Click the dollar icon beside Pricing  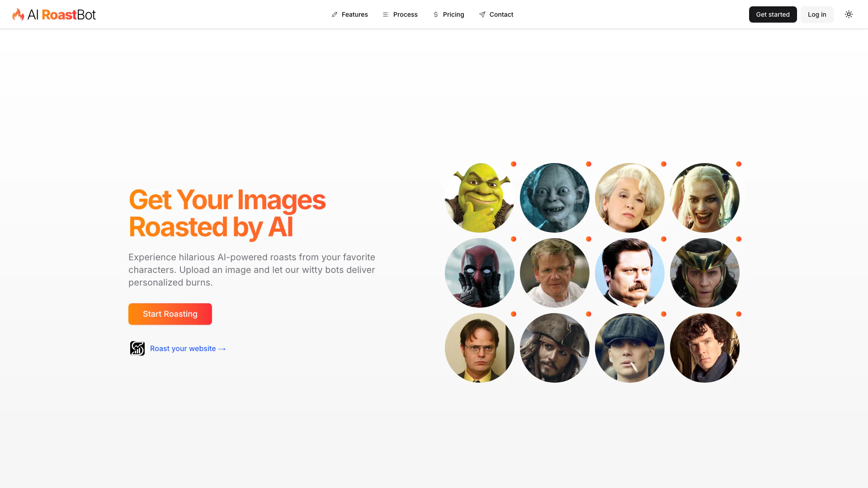[436, 14]
